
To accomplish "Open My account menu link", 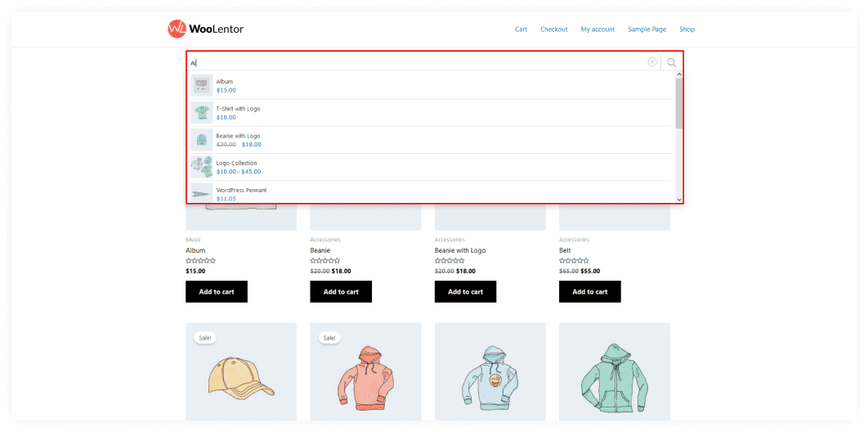I will click(597, 29).
